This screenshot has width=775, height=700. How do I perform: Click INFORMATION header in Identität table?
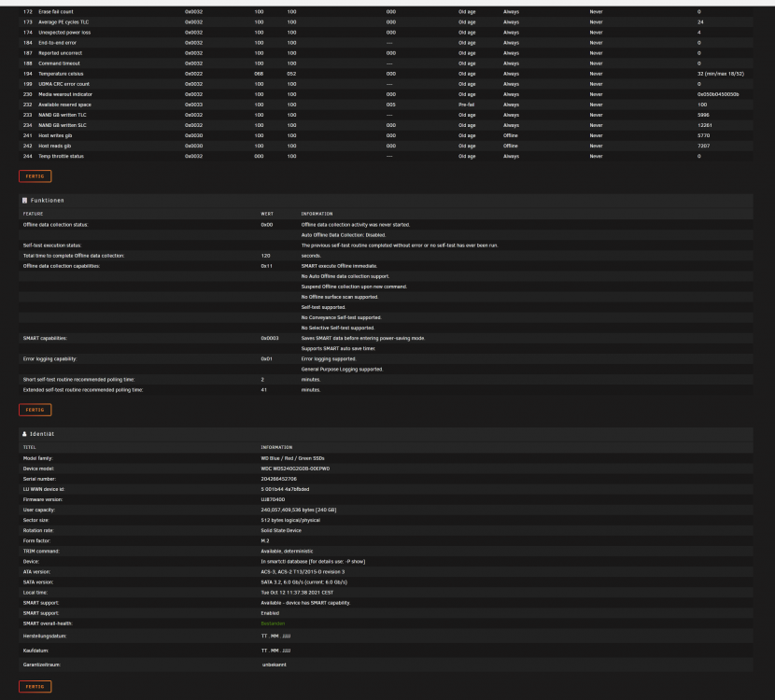pos(276,448)
